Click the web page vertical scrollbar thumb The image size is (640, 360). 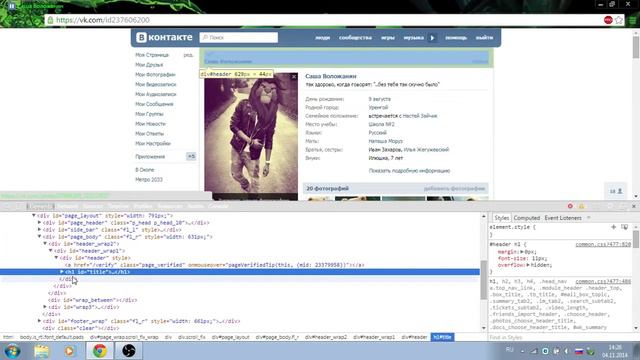(x=636, y=47)
